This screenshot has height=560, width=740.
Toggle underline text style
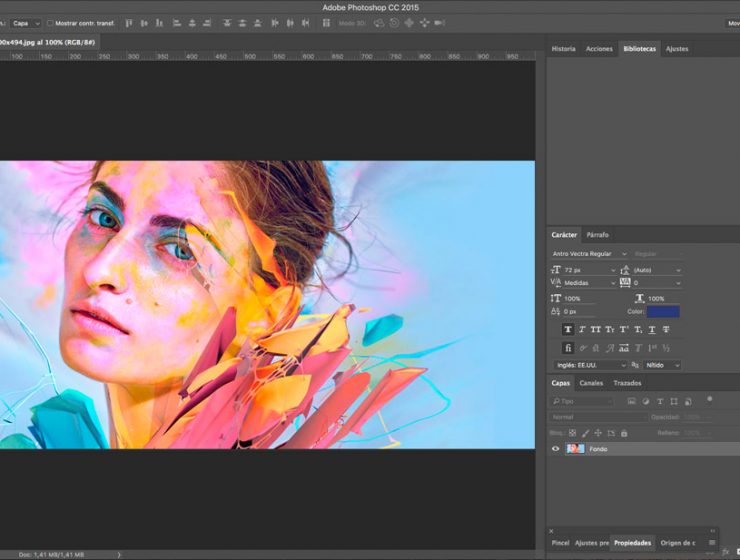(x=652, y=329)
